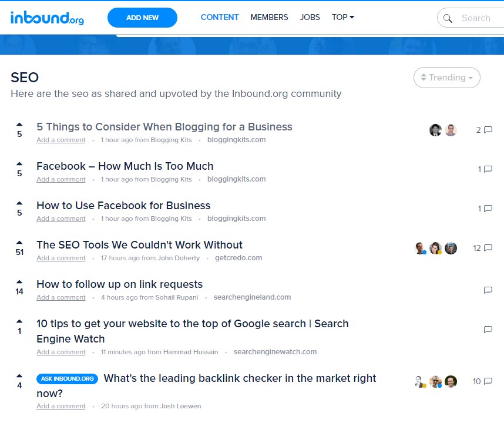The height and width of the screenshot is (423, 504).
Task: Upvote 'How to Use Facebook for Business'
Action: (19, 203)
